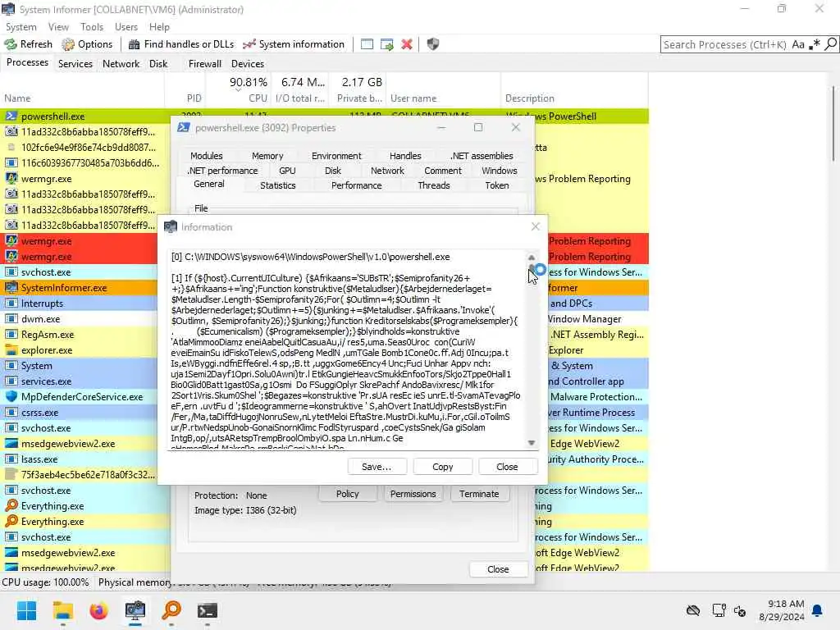Click Close at bottom of Properties window

[498, 569]
